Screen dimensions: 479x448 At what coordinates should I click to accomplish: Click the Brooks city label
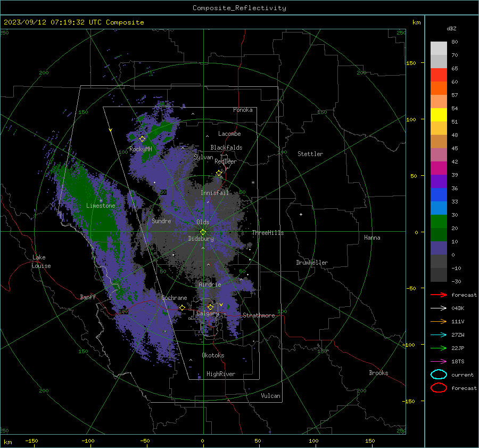coord(378,373)
